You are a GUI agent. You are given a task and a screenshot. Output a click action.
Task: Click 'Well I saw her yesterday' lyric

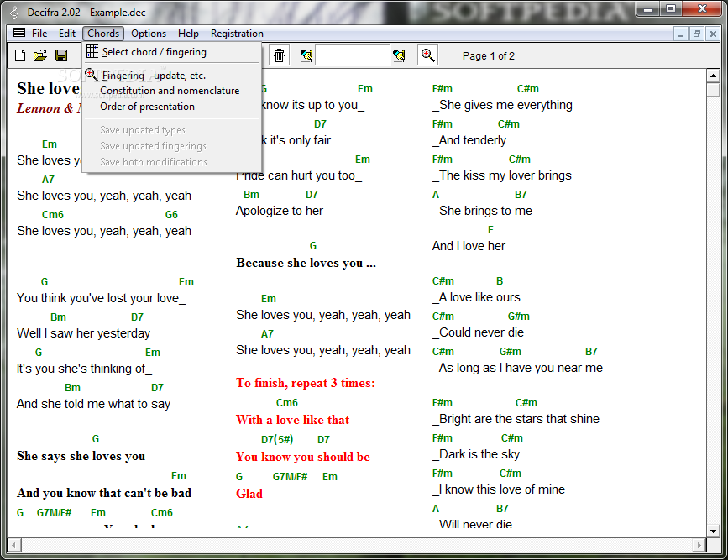click(x=84, y=333)
